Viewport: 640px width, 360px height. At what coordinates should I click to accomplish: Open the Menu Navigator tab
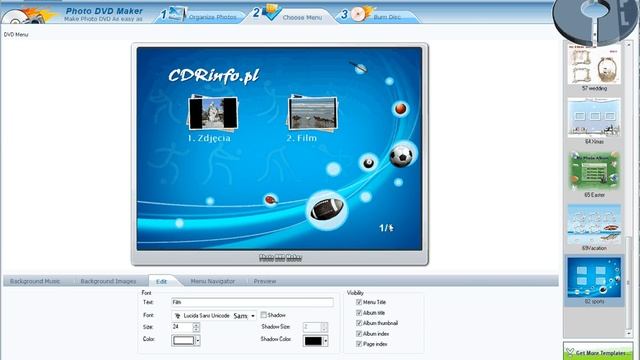click(x=212, y=281)
